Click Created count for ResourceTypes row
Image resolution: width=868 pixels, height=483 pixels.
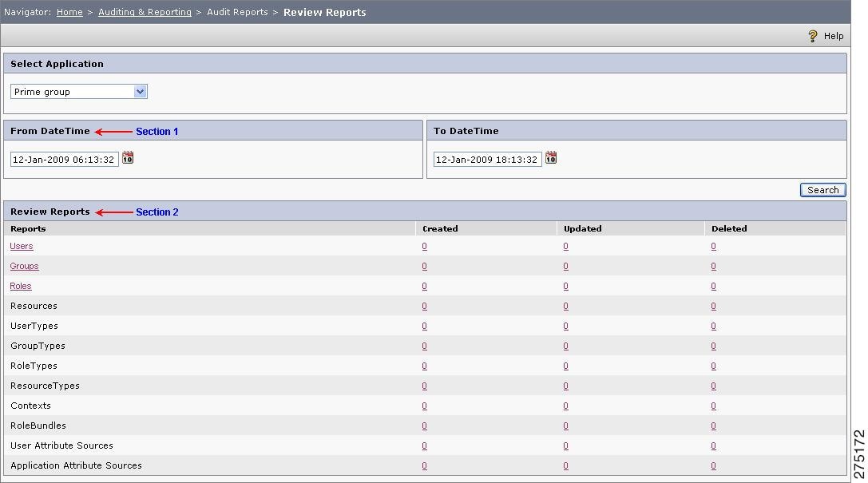(425, 386)
